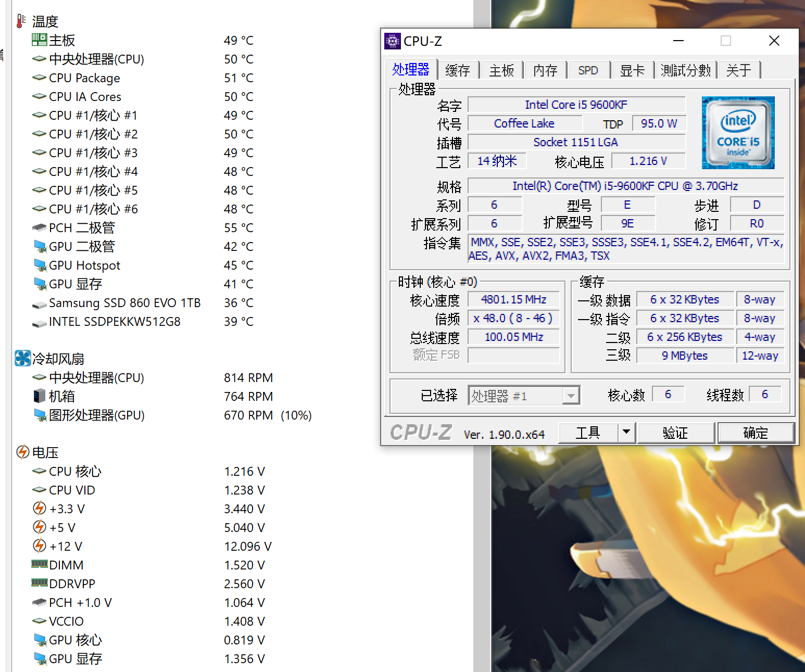
Task: Click the lightning icon beside +12 V
Action: (x=40, y=546)
